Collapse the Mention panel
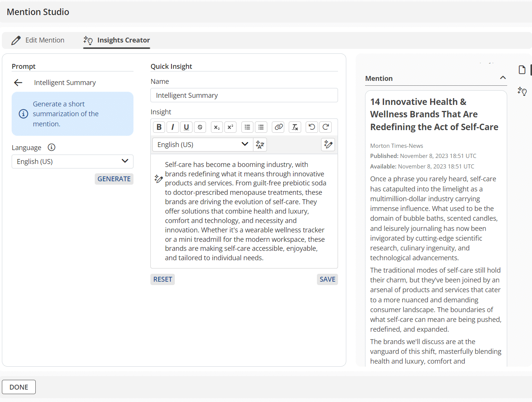 click(503, 78)
